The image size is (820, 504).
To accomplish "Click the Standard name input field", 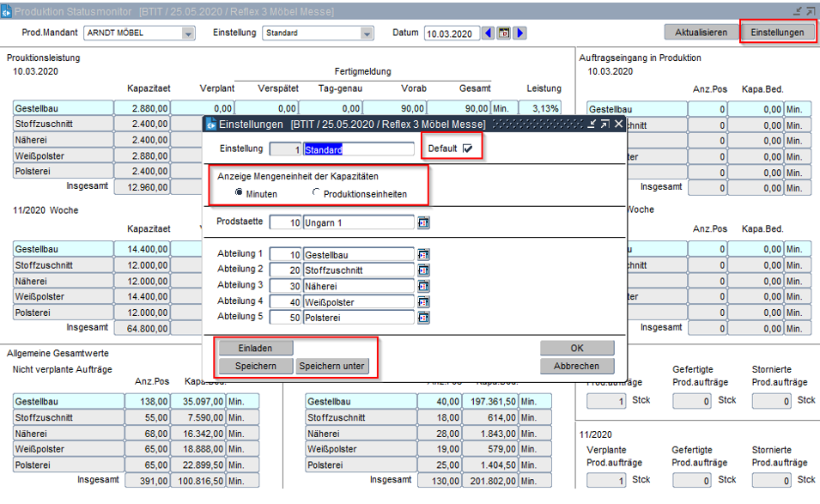I will (x=359, y=149).
